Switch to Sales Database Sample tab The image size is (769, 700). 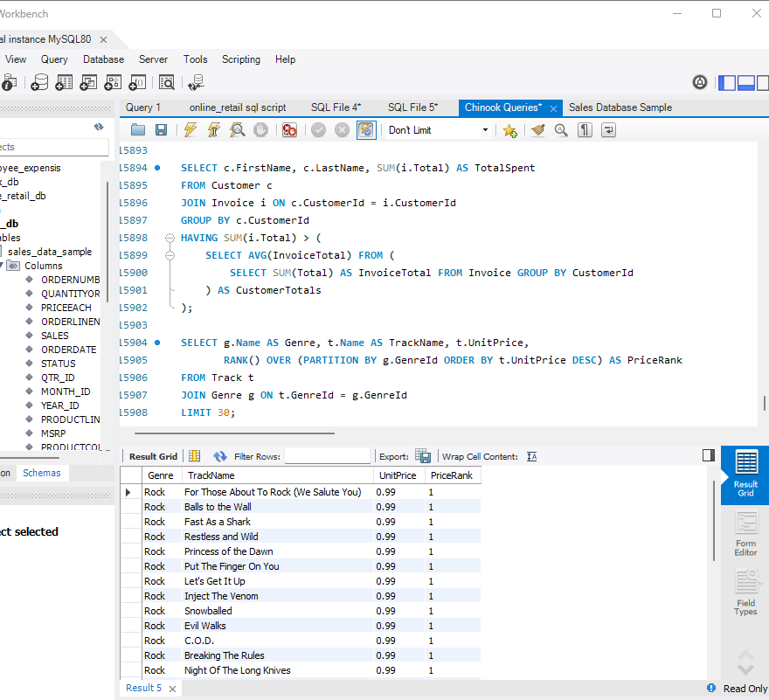pos(620,107)
